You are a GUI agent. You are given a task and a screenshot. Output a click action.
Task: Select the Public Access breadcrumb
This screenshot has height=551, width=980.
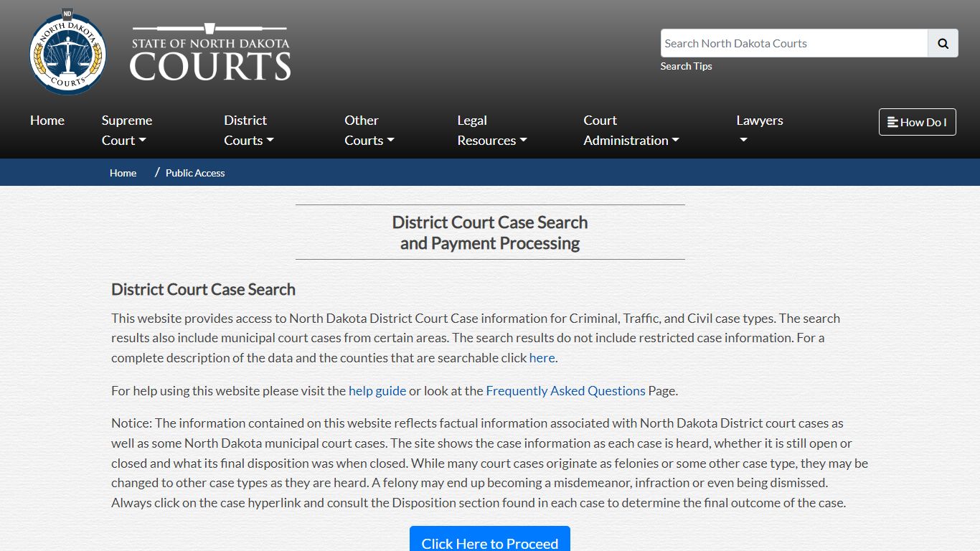(195, 173)
